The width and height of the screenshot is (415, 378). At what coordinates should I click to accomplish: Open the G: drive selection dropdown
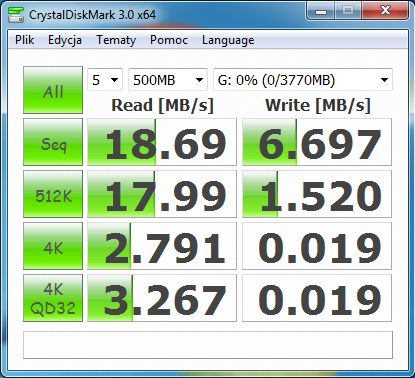pos(303,80)
